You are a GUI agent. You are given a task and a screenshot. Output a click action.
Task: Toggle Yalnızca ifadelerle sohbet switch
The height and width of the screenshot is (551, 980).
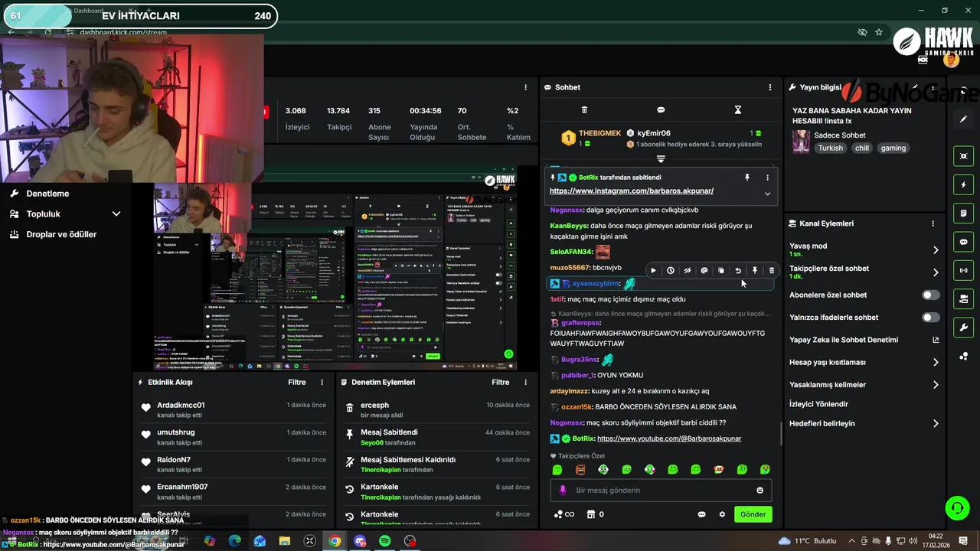click(x=930, y=317)
